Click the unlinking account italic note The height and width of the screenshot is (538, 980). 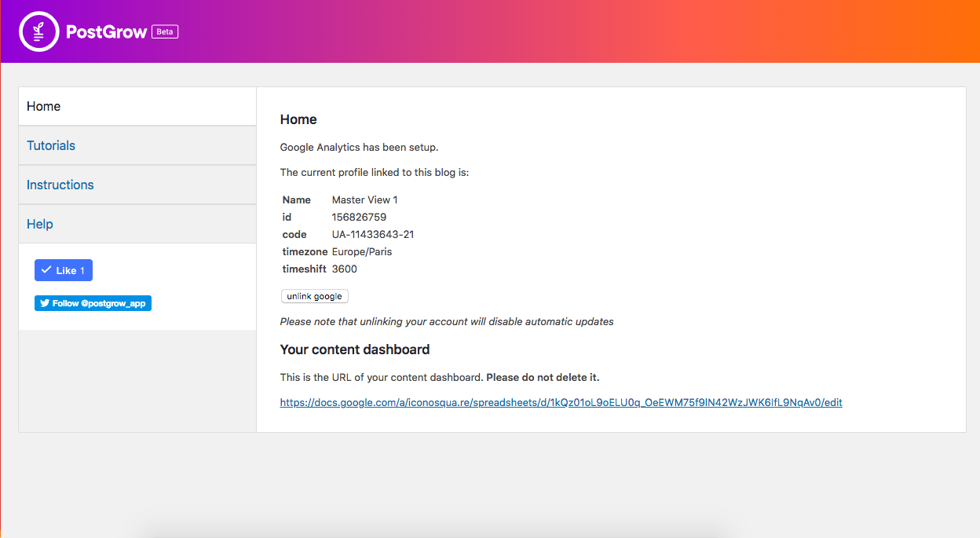[x=447, y=321]
